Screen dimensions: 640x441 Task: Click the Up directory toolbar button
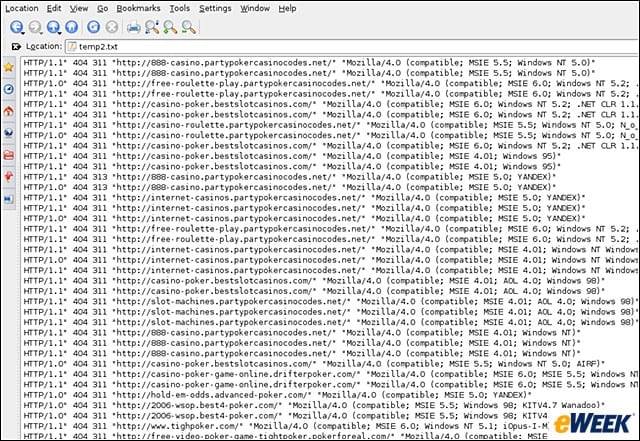[52, 27]
